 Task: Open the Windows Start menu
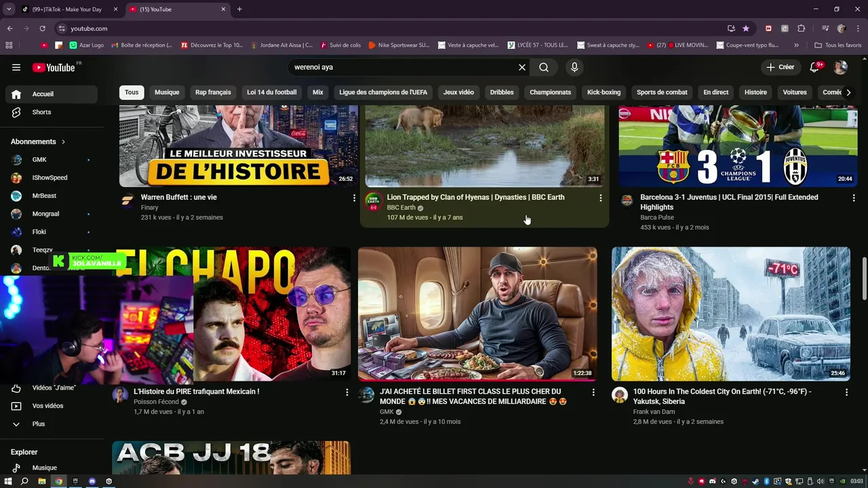(8, 481)
